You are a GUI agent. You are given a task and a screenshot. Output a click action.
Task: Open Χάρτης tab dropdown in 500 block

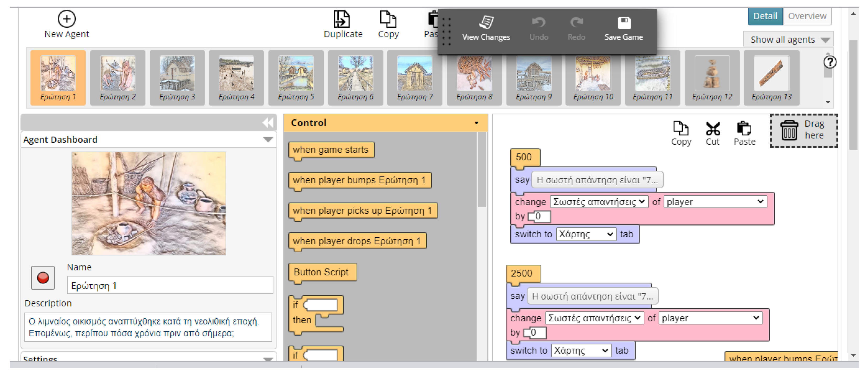586,234
